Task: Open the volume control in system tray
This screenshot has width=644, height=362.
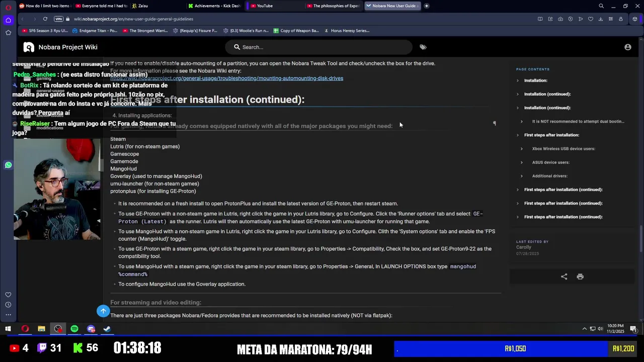Action: pos(600,329)
